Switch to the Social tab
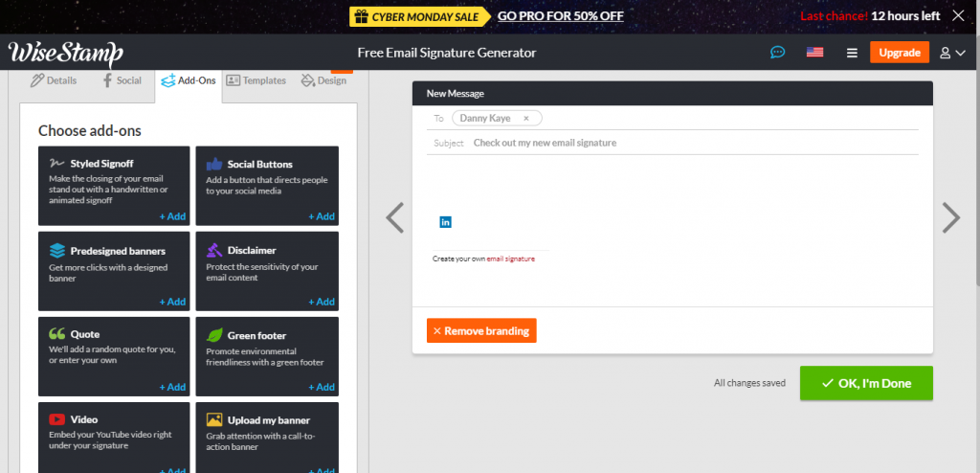Viewport: 980px width, 473px height. click(x=122, y=80)
